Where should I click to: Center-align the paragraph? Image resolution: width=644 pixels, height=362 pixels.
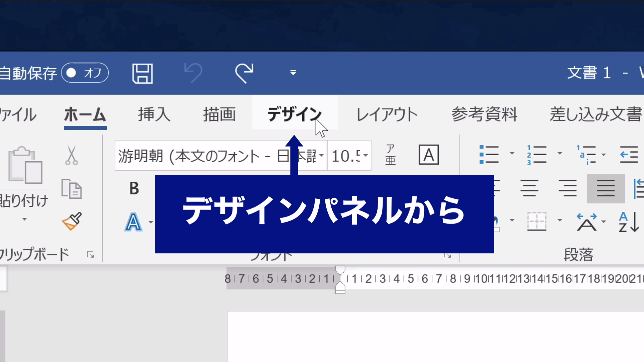[x=529, y=188]
